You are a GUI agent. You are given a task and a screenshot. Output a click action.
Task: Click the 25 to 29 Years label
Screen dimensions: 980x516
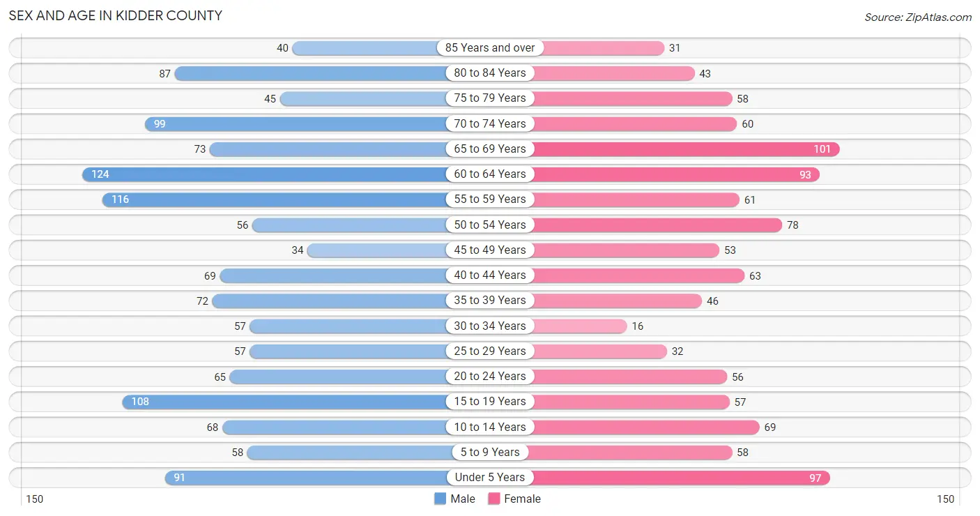point(490,351)
